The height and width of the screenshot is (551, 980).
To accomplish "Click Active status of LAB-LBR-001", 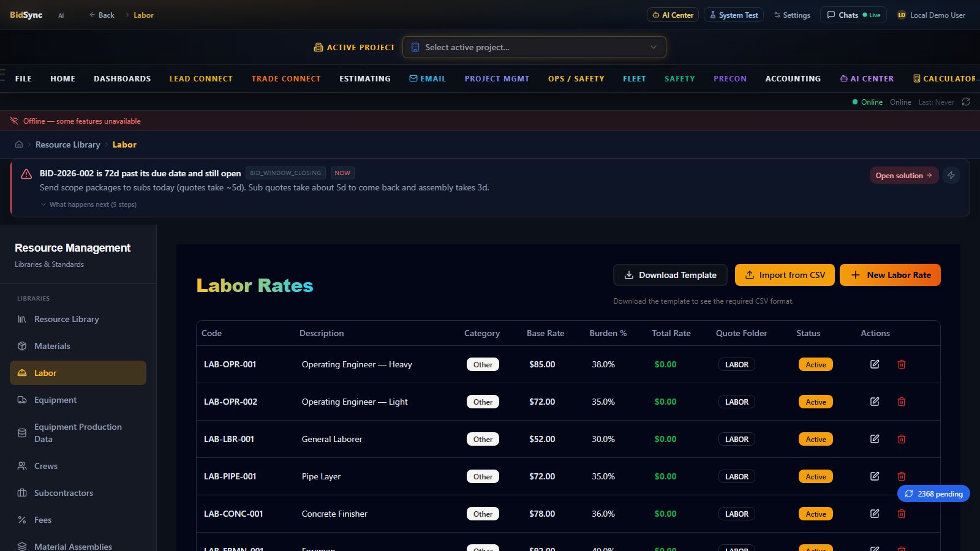I will click(x=815, y=439).
